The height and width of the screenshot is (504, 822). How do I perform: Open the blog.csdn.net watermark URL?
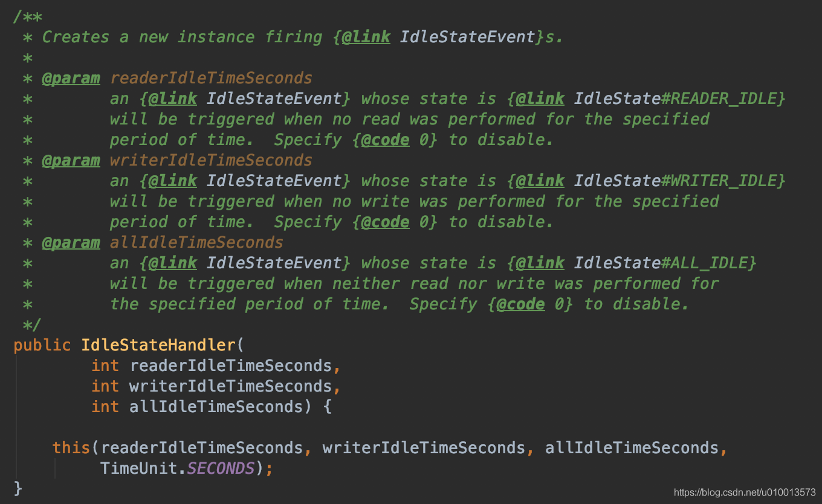(x=745, y=493)
